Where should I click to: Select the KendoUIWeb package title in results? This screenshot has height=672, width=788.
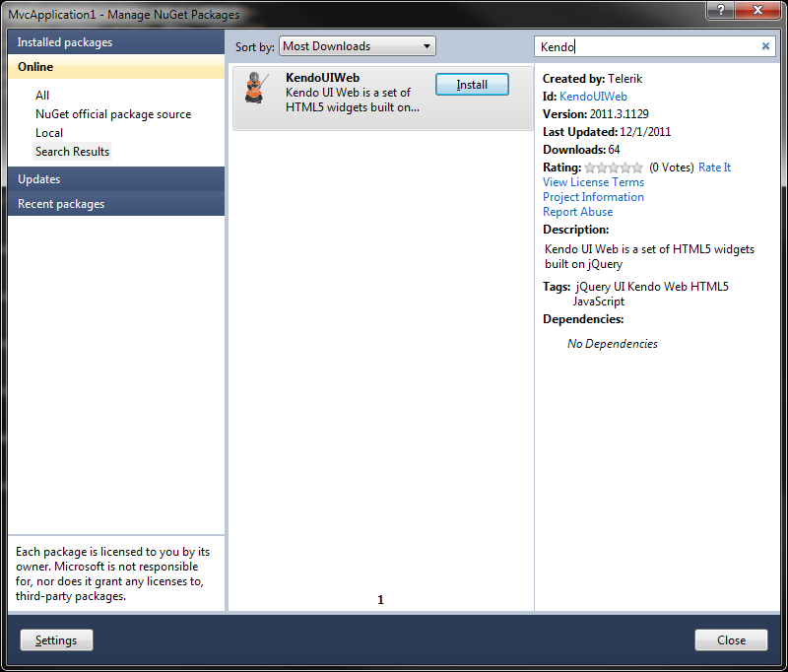(x=323, y=78)
